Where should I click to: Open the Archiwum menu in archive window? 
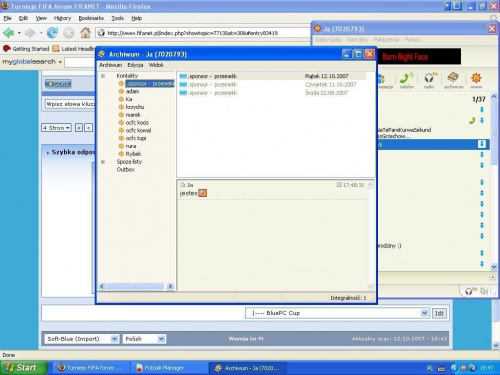110,65
